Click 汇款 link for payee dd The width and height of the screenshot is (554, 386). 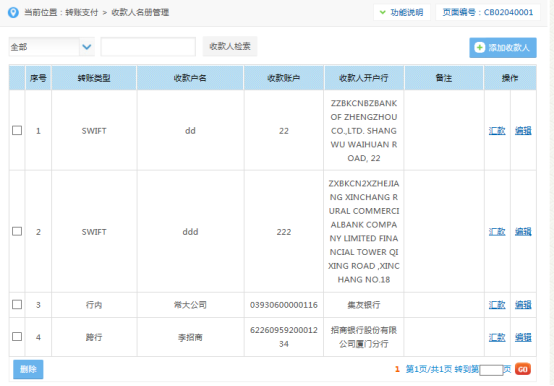pos(497,131)
